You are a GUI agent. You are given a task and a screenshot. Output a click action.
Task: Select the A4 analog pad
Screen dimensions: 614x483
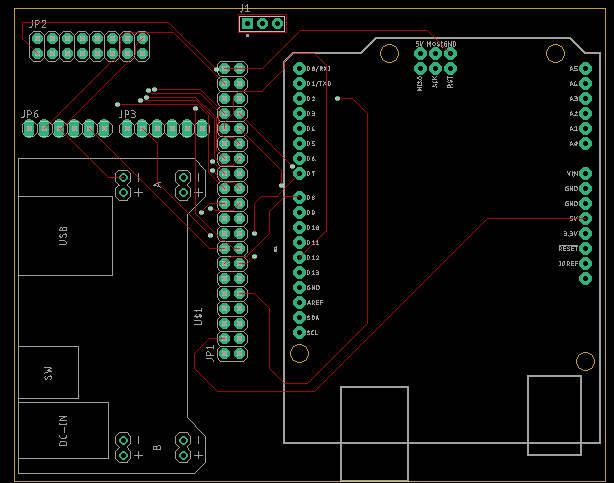click(x=585, y=83)
